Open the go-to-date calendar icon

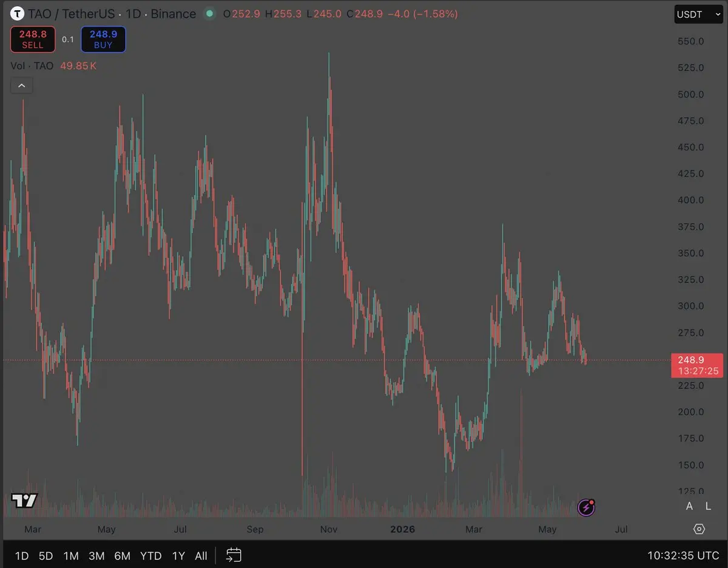click(234, 555)
